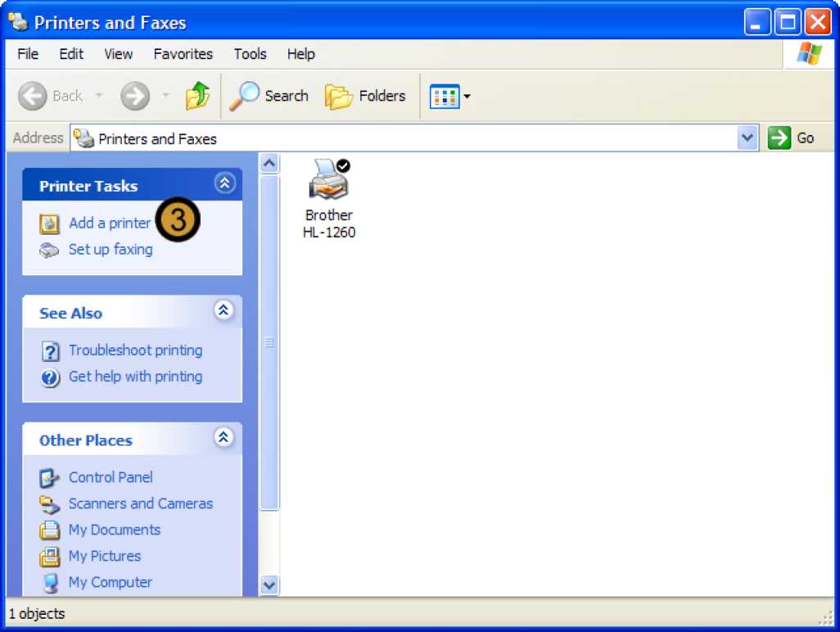Click the Add a printer link
The image size is (840, 632).
click(110, 223)
